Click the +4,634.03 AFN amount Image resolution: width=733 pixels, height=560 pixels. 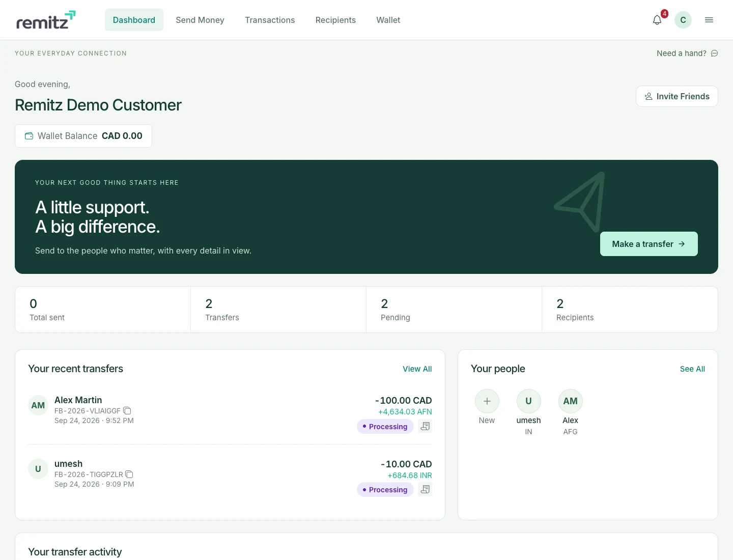coord(405,412)
